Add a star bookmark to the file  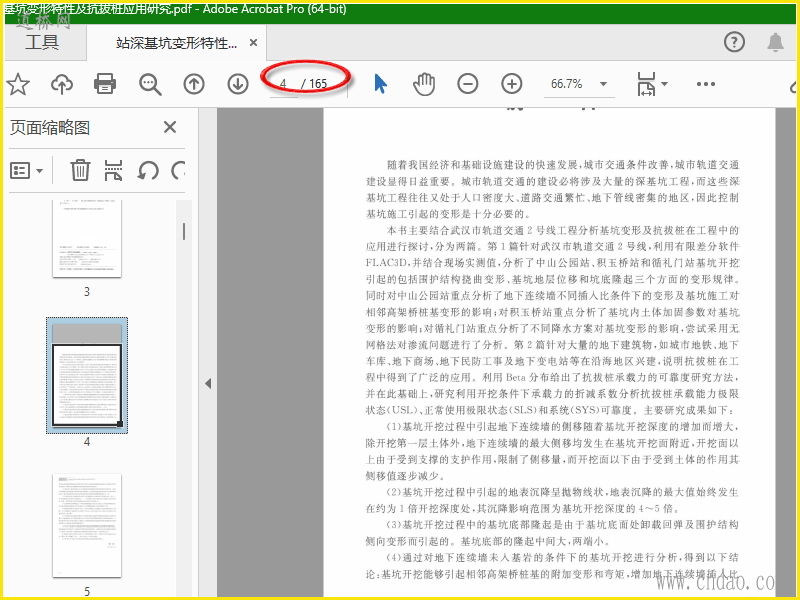[x=18, y=84]
